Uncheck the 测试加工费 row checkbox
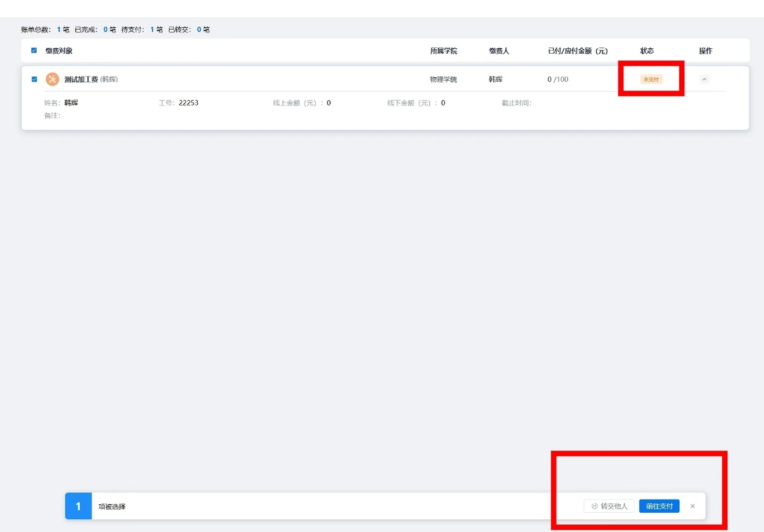The width and height of the screenshot is (764, 532). [x=34, y=80]
